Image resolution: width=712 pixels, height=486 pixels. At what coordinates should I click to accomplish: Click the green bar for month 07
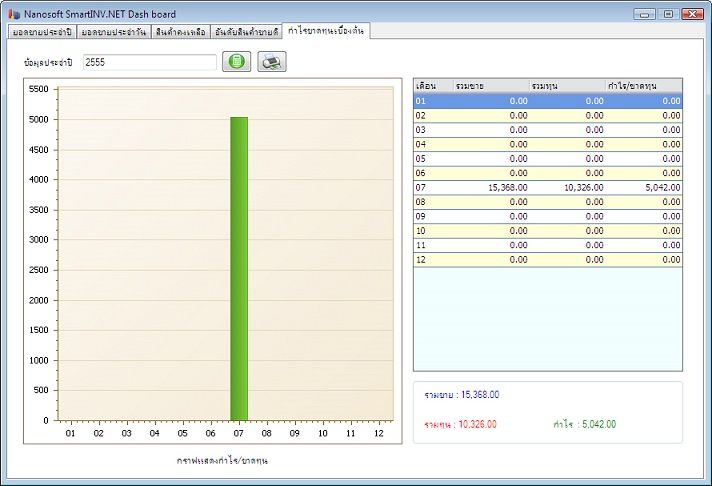tap(239, 268)
